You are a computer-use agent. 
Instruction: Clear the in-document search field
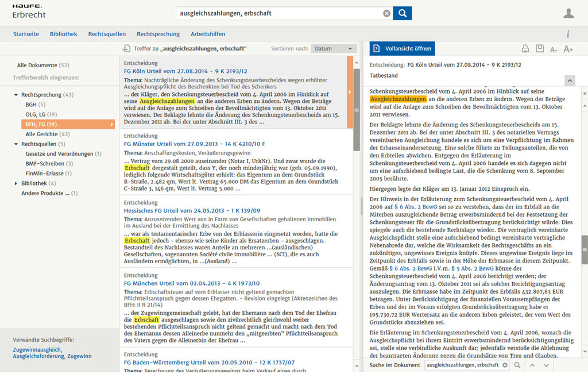505,365
